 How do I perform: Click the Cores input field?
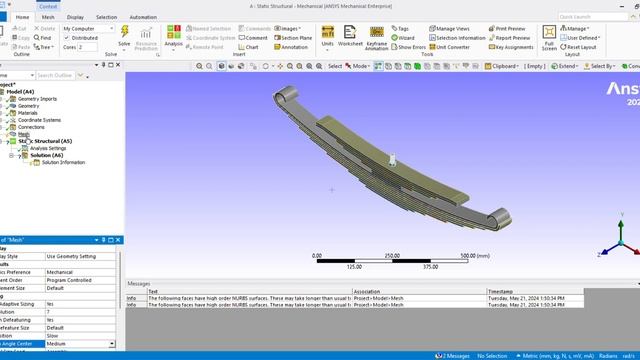click(x=88, y=47)
